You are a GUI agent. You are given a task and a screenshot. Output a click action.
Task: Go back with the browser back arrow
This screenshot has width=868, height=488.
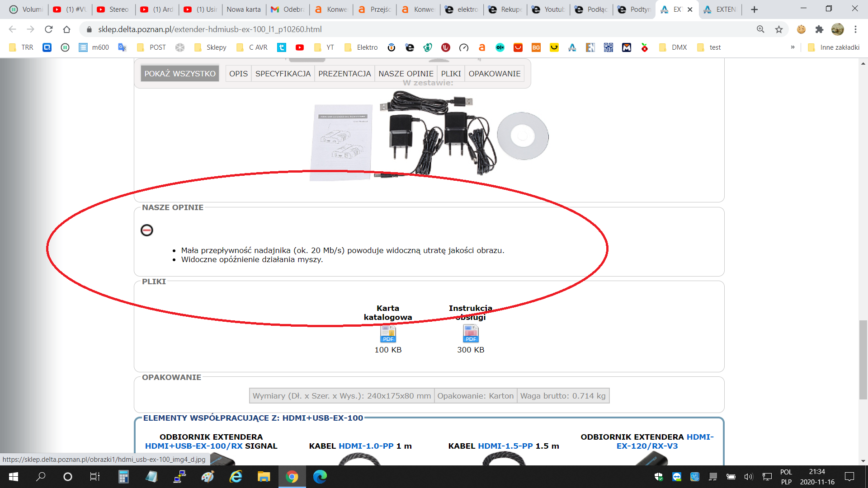[x=12, y=29]
